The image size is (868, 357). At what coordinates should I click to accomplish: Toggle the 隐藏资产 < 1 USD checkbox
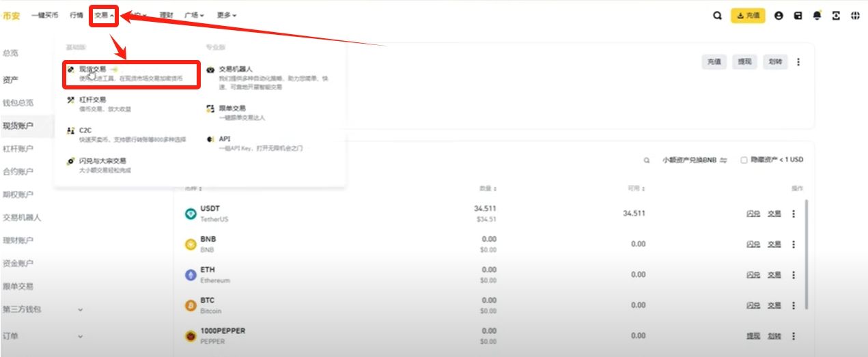[x=744, y=160]
